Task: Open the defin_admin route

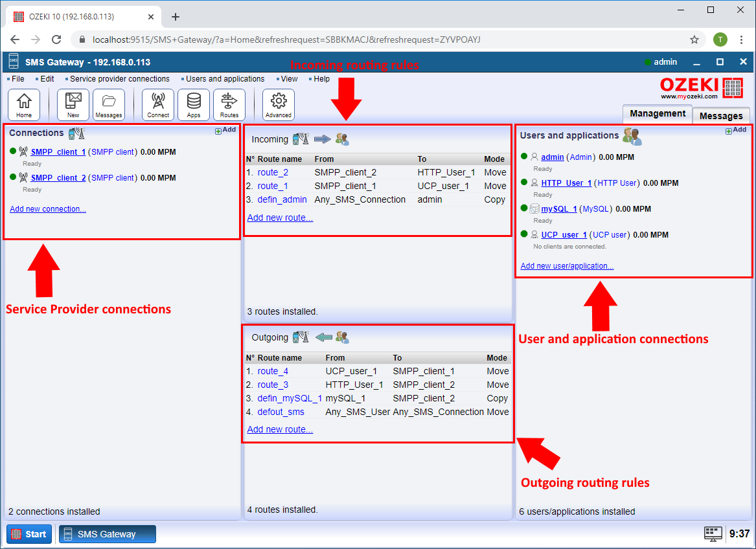Action: point(282,199)
